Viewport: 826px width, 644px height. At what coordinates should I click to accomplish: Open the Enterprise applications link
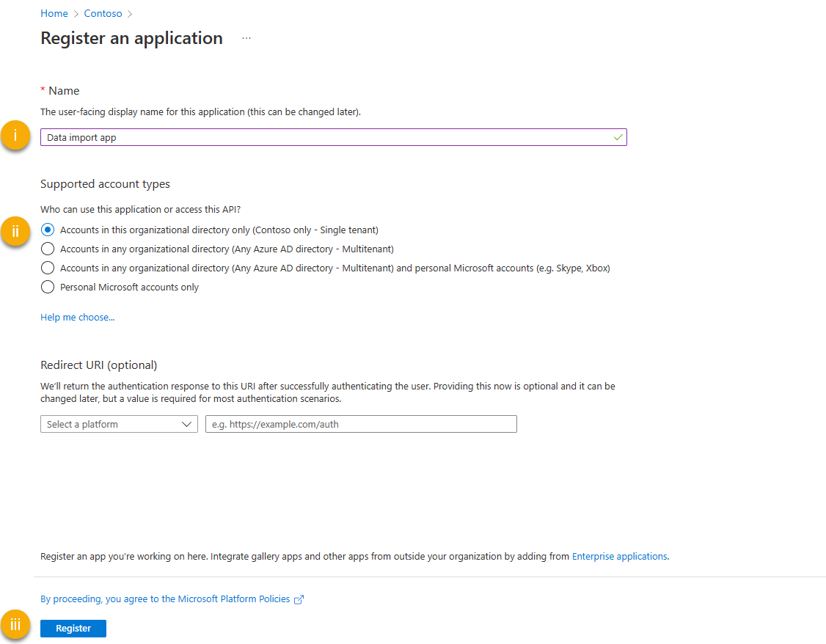click(x=619, y=556)
